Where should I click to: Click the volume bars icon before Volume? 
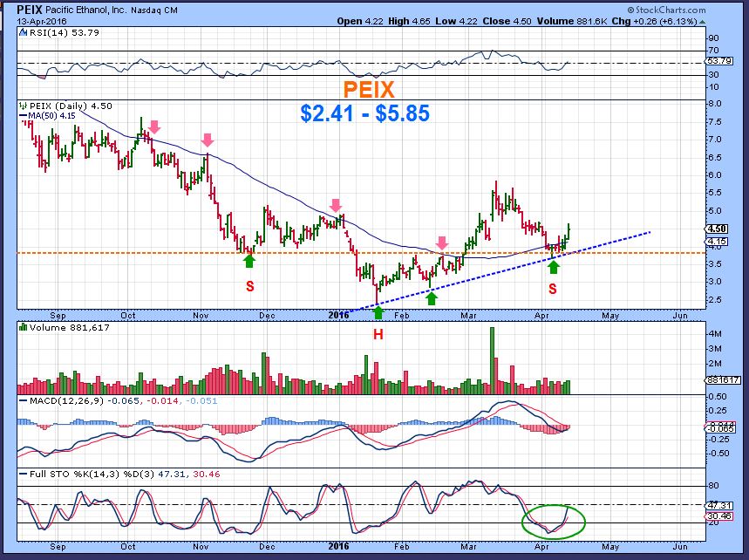tap(23, 327)
